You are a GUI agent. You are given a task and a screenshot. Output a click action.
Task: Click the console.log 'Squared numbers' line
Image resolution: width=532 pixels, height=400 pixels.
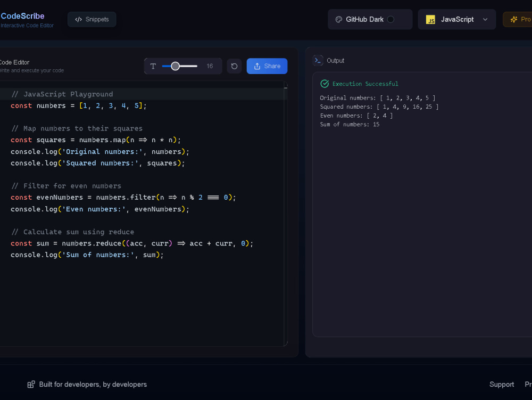98,164
